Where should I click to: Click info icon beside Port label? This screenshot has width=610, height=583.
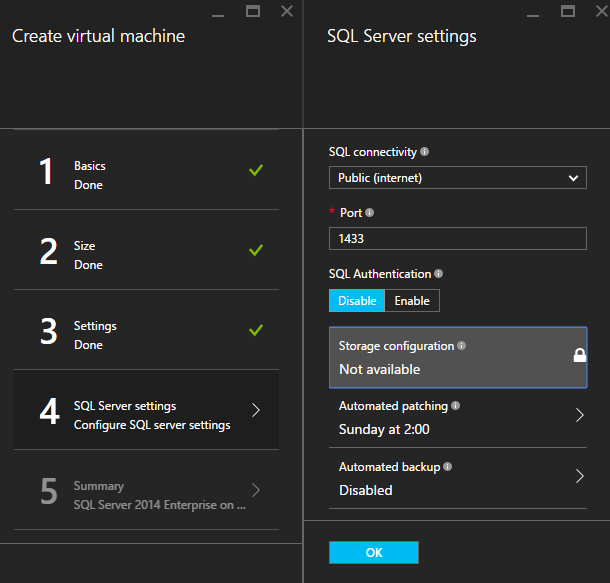[370, 213]
